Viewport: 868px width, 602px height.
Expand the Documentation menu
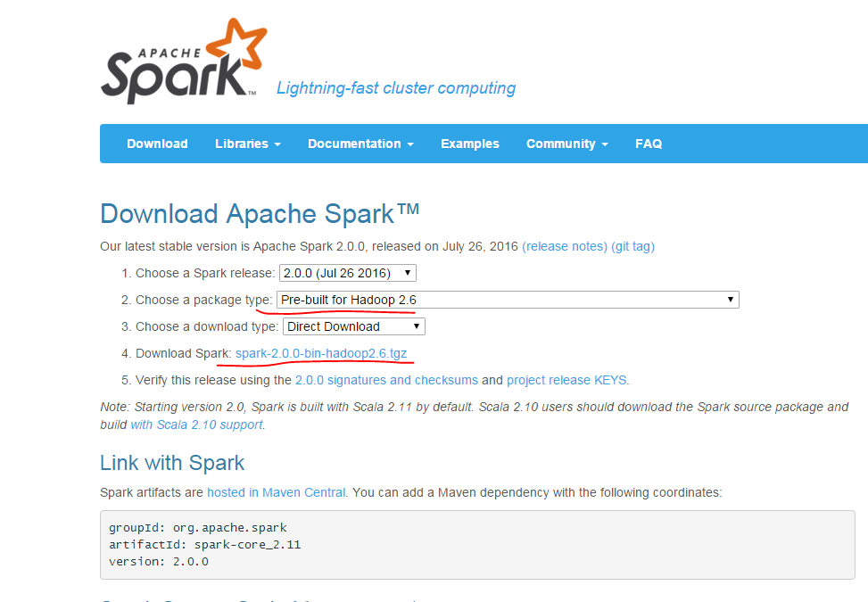pyautogui.click(x=360, y=144)
